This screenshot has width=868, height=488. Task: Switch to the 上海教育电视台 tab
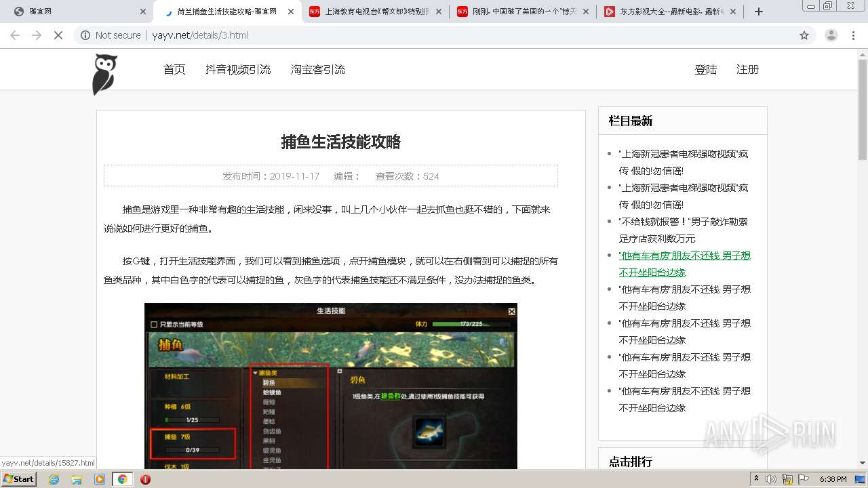(x=375, y=12)
